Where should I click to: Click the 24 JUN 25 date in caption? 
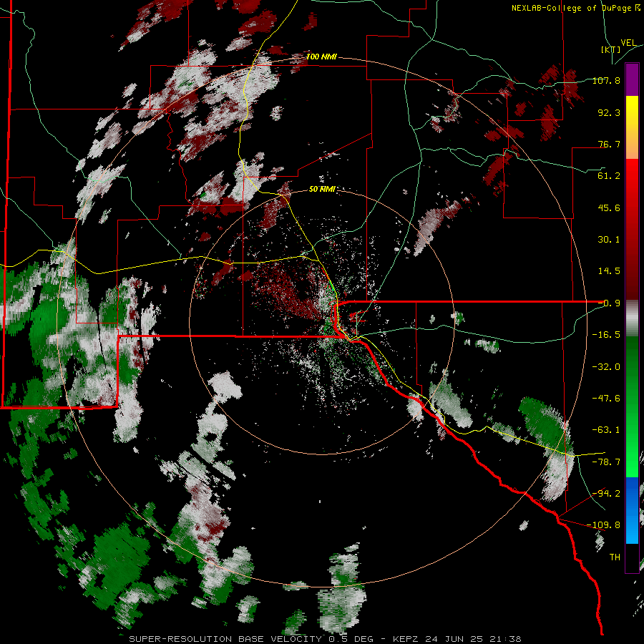tap(454, 639)
